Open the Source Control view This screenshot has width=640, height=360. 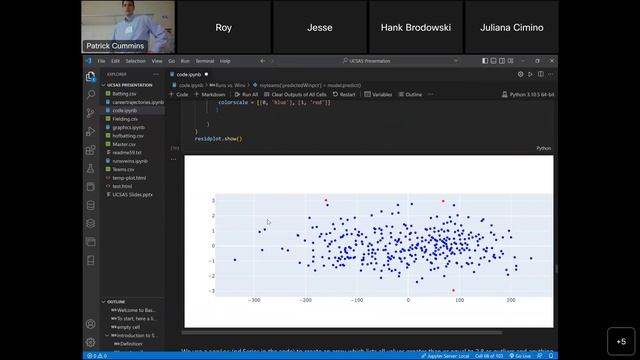(x=91, y=113)
